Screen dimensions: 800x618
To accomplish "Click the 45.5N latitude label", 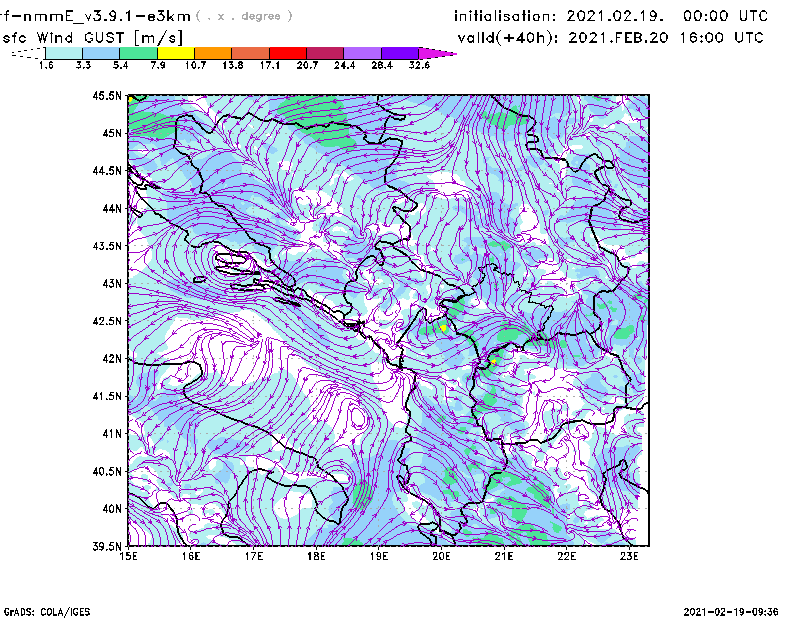I will 107,95.
